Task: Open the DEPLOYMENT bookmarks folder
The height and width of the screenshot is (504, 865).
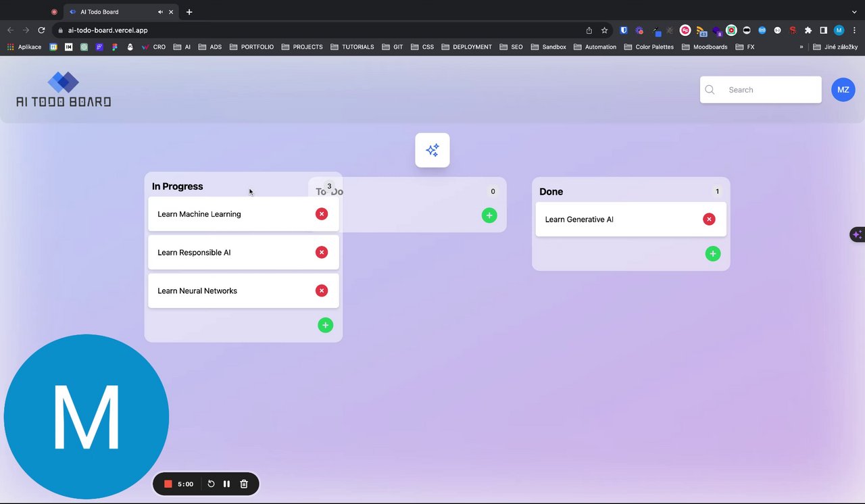Action: [x=467, y=47]
